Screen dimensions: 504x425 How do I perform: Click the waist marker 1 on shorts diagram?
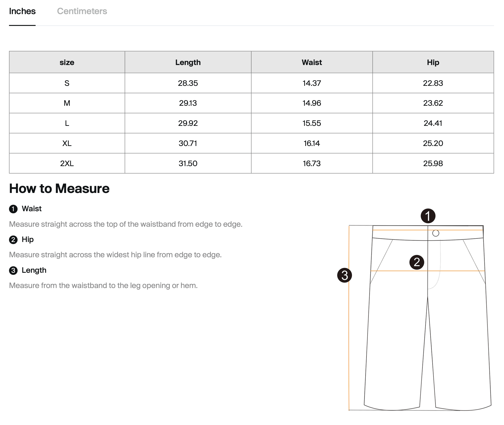428,216
